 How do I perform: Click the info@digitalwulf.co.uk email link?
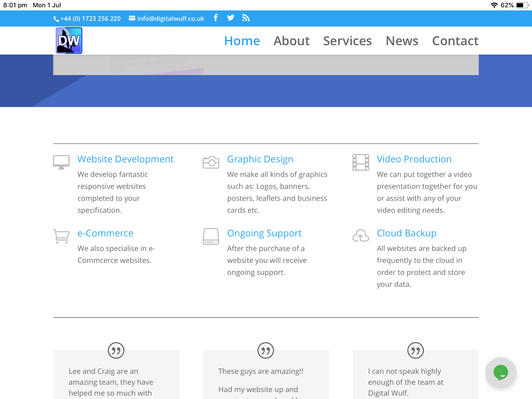click(x=166, y=18)
